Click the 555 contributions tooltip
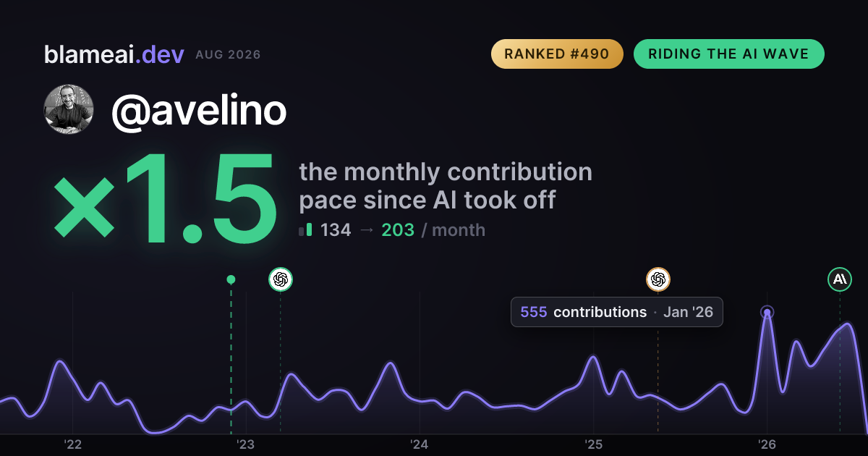This screenshot has width=868, height=456. 617,312
